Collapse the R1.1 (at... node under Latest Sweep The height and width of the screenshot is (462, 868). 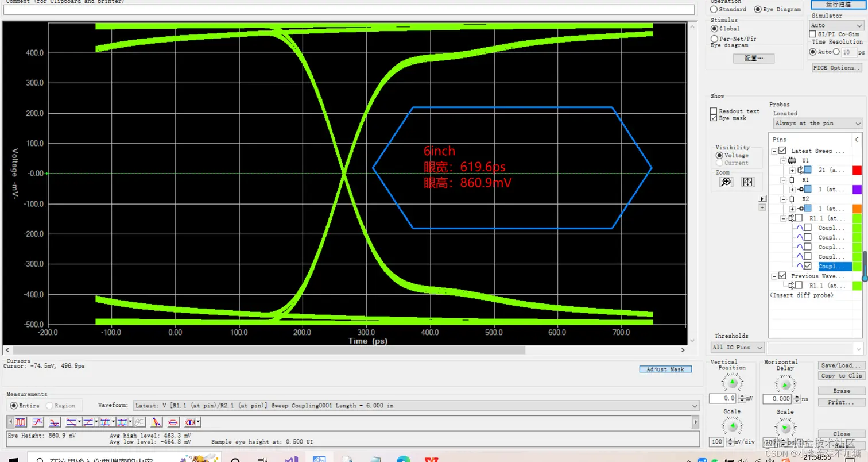click(x=784, y=218)
